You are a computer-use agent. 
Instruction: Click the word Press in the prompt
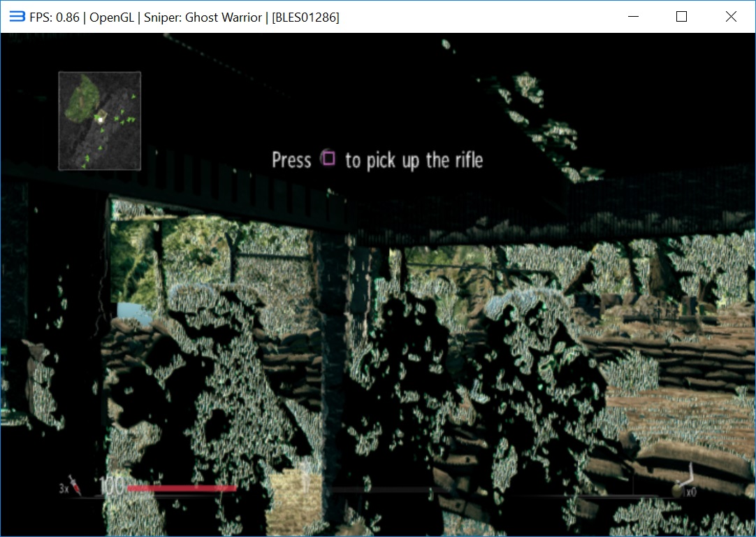291,160
